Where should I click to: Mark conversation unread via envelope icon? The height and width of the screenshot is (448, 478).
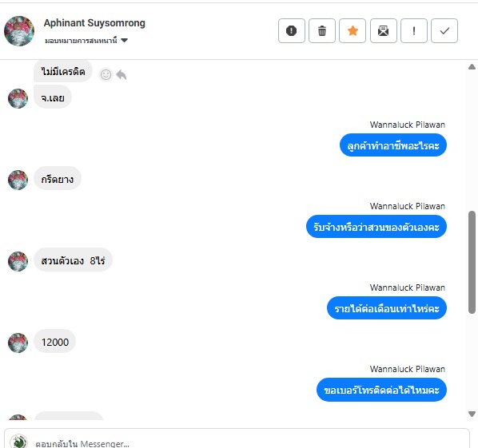pos(384,31)
